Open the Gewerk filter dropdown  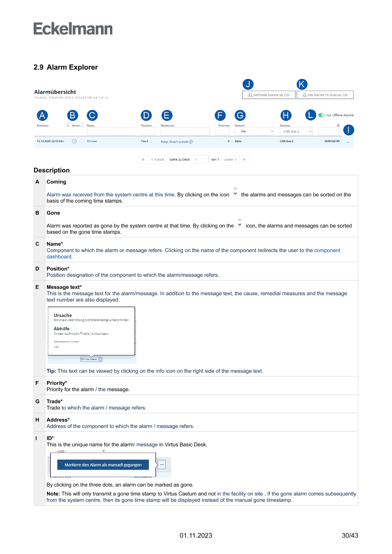pyautogui.click(x=255, y=131)
